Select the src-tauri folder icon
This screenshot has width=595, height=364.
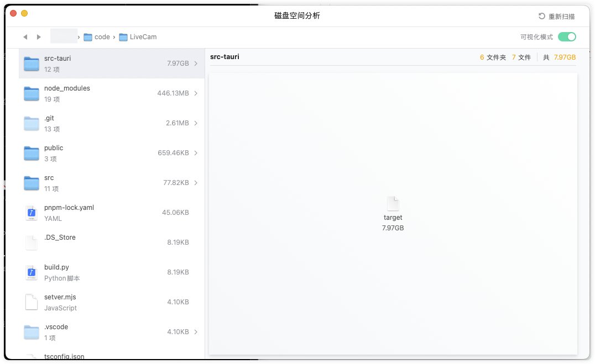(32, 64)
